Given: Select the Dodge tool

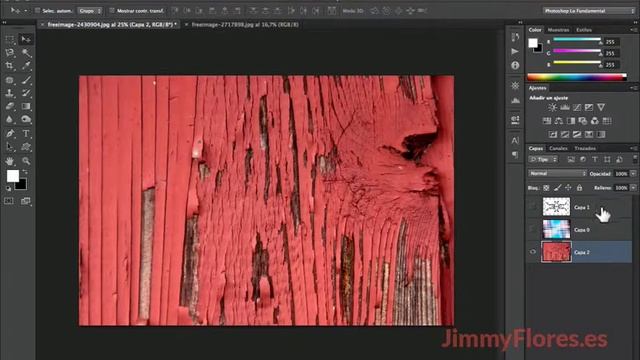Looking at the screenshot, I should [26, 119].
